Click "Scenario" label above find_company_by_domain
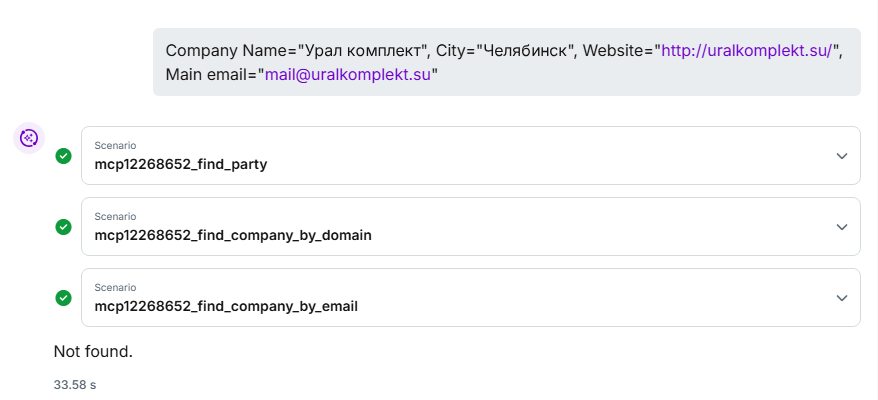The width and height of the screenshot is (878, 400). point(115,216)
